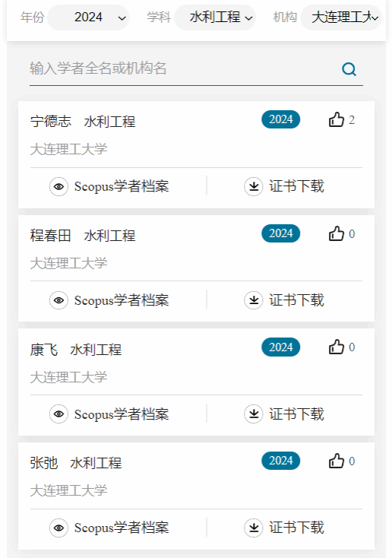The height and width of the screenshot is (558, 392).
Task: Like 张弛 with the thumbs-up icon
Action: pos(336,461)
